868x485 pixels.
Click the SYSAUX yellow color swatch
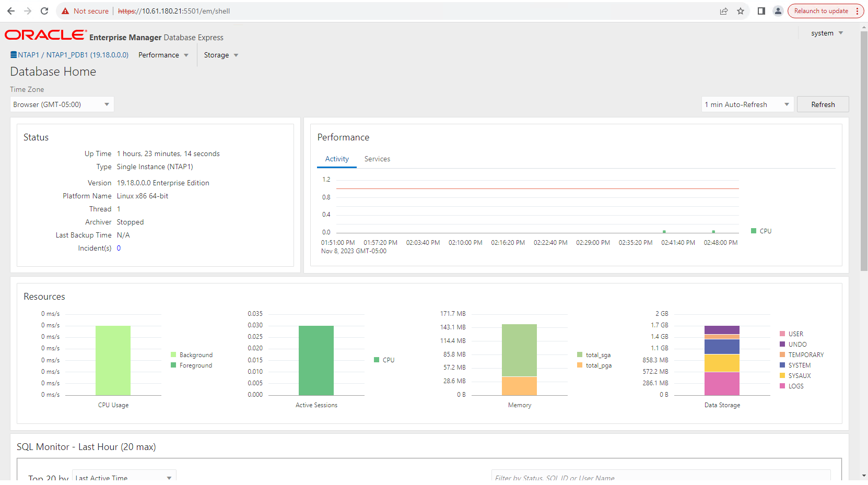point(782,376)
